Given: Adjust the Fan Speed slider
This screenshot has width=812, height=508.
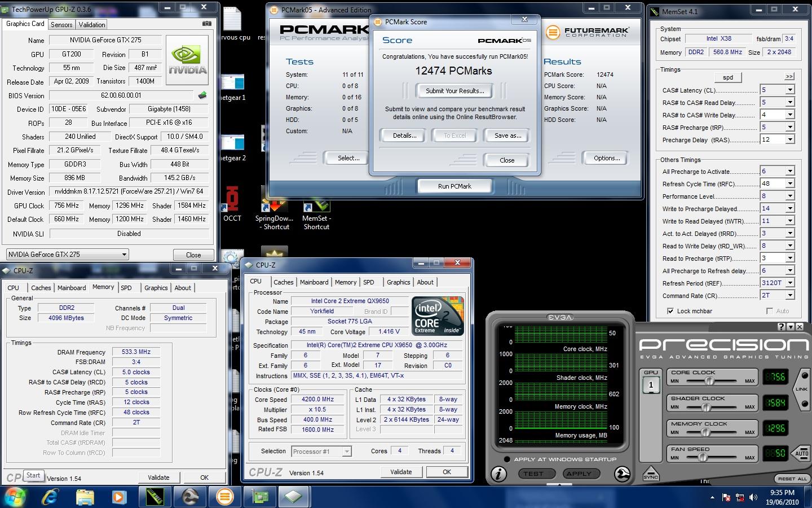Looking at the screenshot, I should tap(703, 458).
